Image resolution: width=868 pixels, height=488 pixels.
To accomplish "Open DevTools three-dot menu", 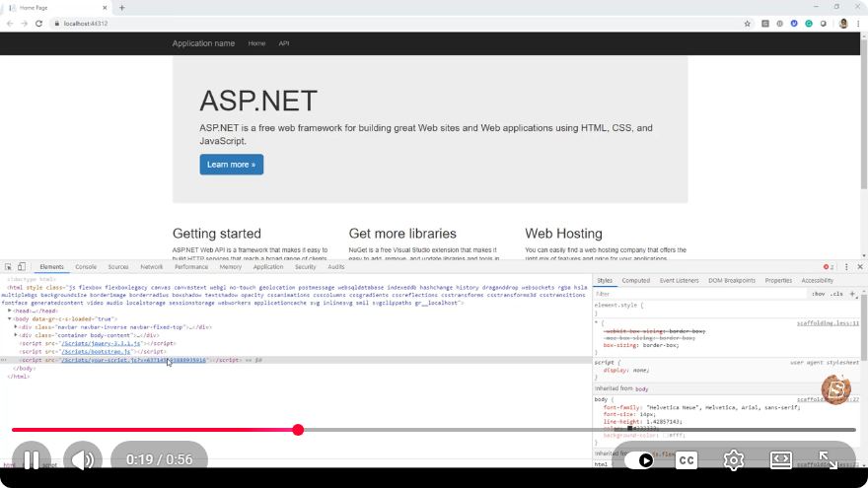I will (846, 267).
